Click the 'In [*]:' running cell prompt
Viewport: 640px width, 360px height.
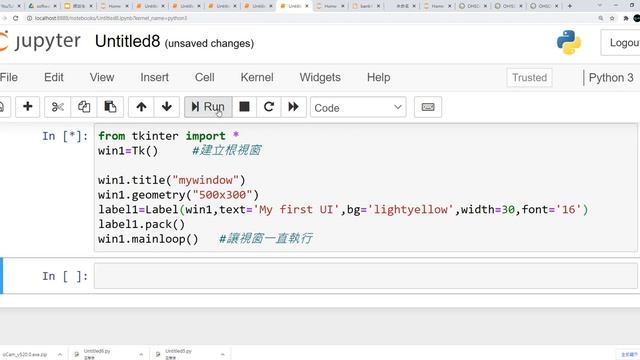(x=65, y=136)
